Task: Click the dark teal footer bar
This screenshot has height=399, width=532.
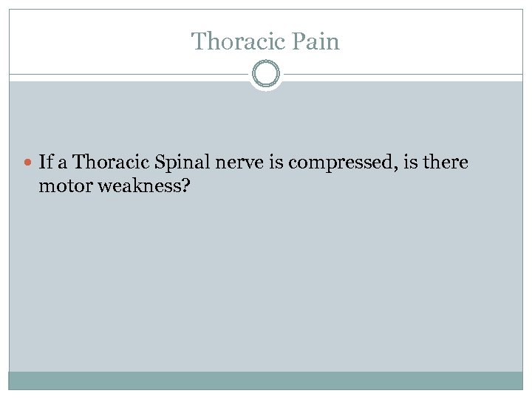Action: [x=266, y=381]
